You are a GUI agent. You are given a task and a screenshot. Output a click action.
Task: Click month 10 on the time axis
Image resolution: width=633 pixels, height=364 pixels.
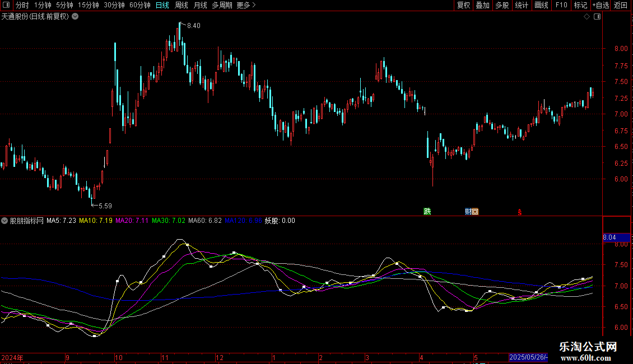tap(118, 357)
